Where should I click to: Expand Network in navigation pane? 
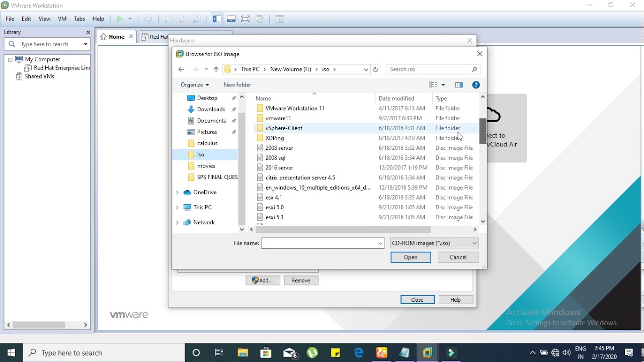[177, 223]
